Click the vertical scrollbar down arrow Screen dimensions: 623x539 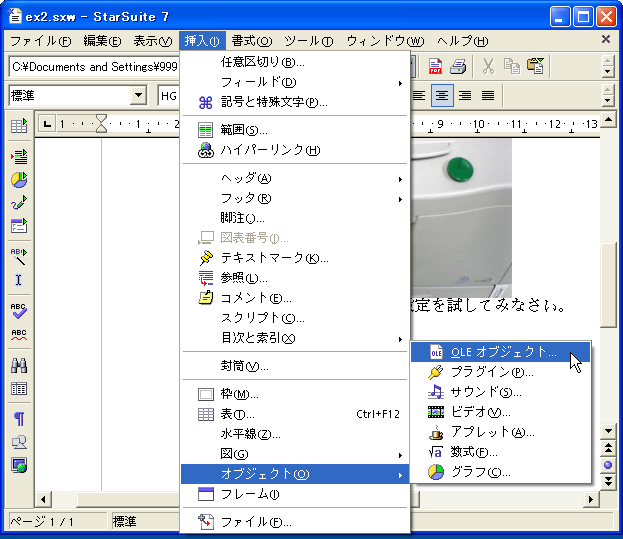coord(608,431)
